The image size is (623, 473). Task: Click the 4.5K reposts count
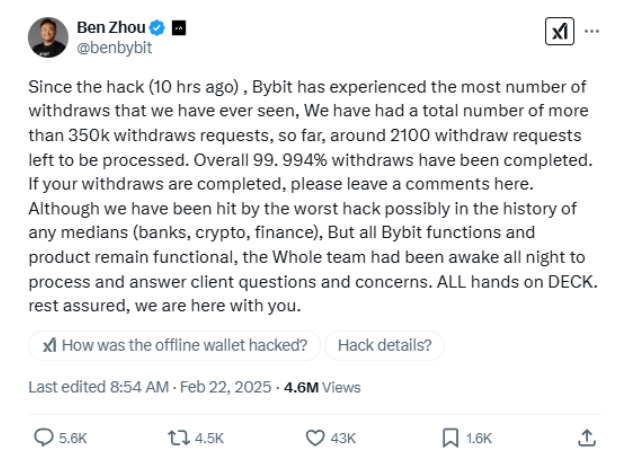pyautogui.click(x=209, y=438)
